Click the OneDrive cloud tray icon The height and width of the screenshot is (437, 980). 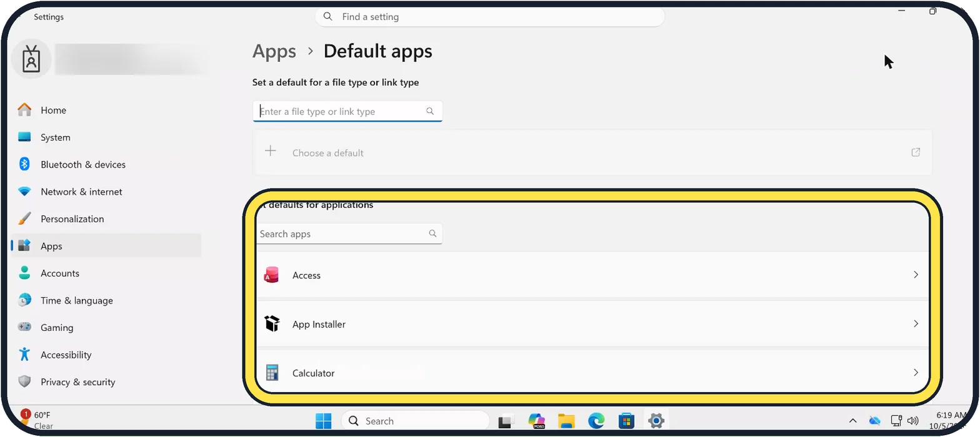[875, 421]
